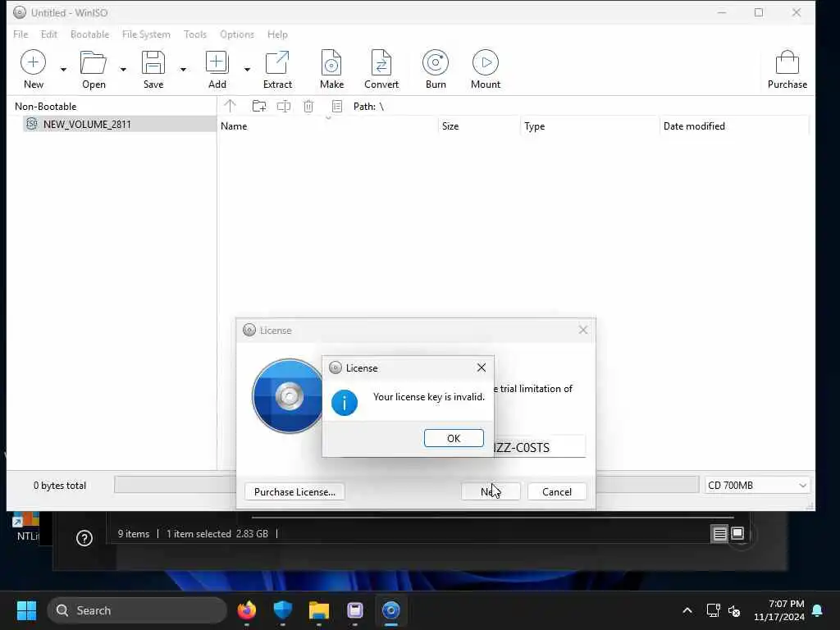This screenshot has width=840, height=630.
Task: Click the properties icon next to Path
Action: click(337, 106)
